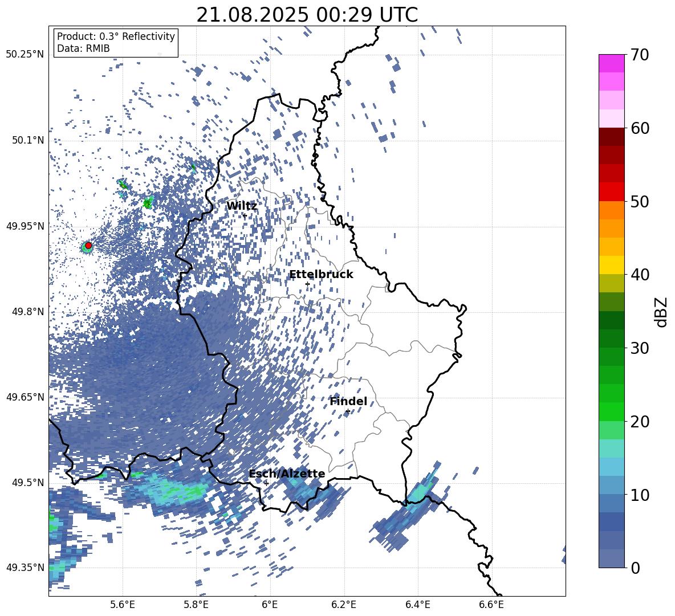Click the Wiltz station cross marker
The width and height of the screenshot is (675, 616).
coord(245,215)
